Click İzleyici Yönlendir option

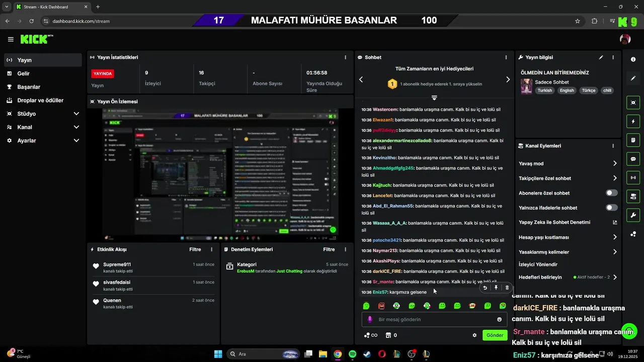coord(538,264)
